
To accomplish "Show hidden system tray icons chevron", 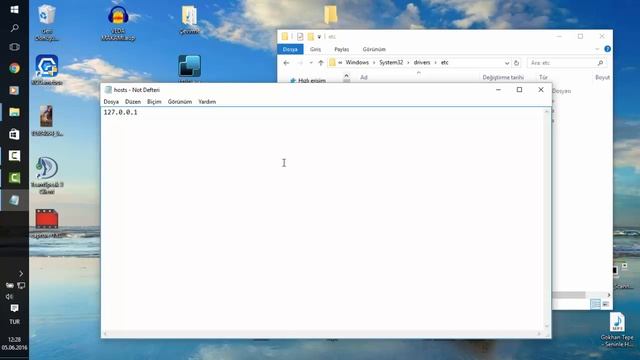I will [21, 273].
